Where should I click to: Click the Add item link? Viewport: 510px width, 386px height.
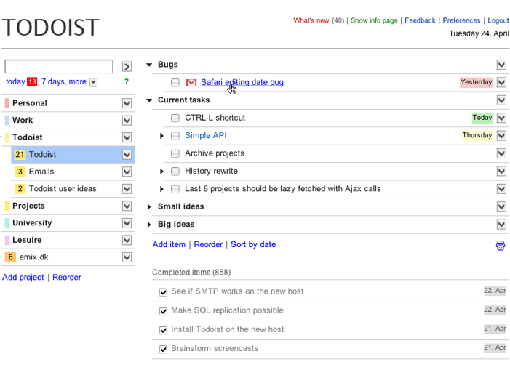pos(169,244)
